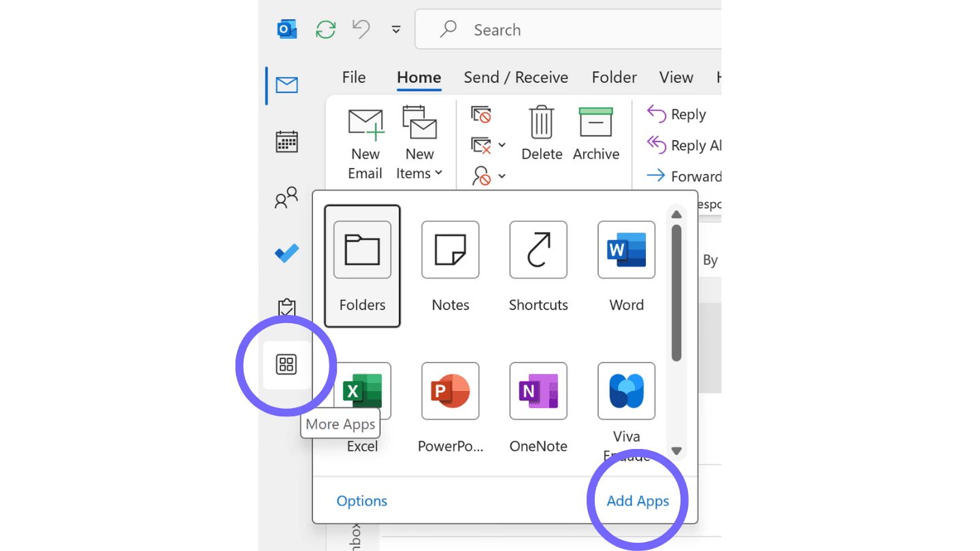This screenshot has height=551, width=980.
Task: Open the Tasks clipboard icon
Action: coord(287,308)
